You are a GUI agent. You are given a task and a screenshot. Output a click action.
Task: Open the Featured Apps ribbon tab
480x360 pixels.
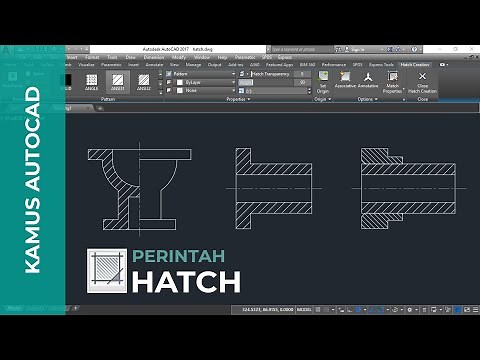pyautogui.click(x=279, y=65)
